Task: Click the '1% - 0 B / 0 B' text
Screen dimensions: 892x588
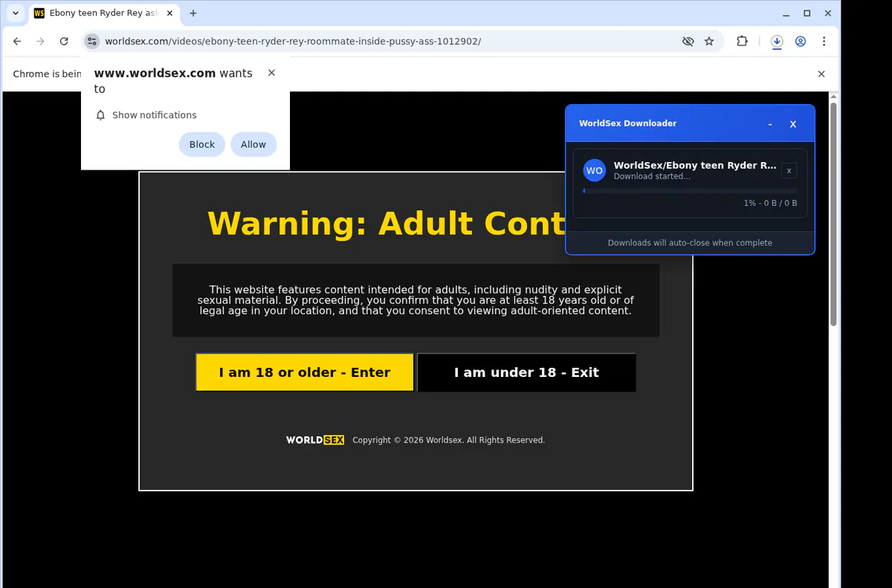Action: [770, 203]
